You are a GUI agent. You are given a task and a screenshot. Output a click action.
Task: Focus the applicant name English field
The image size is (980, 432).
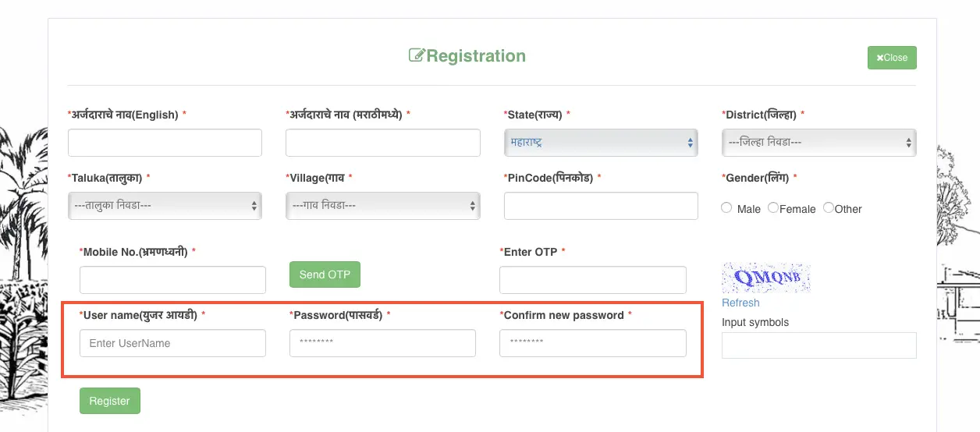pyautogui.click(x=165, y=143)
